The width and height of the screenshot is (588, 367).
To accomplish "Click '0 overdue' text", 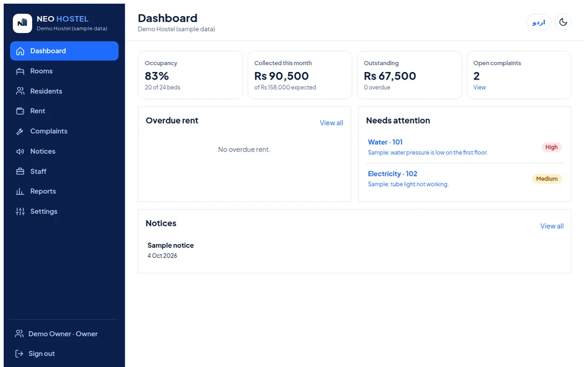I will coord(377,88).
